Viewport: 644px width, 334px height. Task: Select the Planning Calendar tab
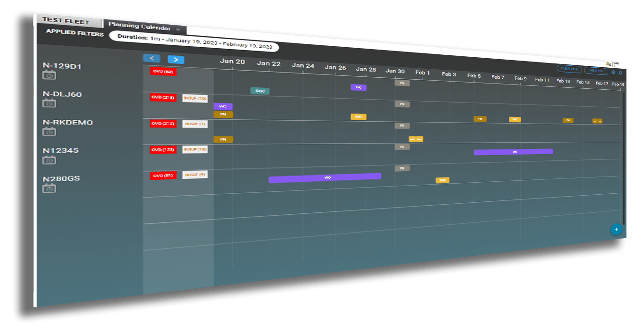(x=139, y=27)
